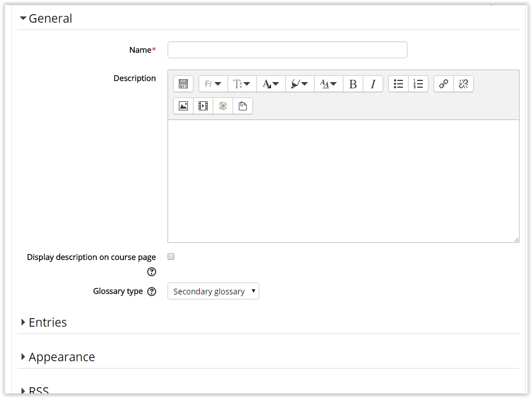Enable display description on course page
Viewport: 532px width, 398px height.
[x=171, y=256]
